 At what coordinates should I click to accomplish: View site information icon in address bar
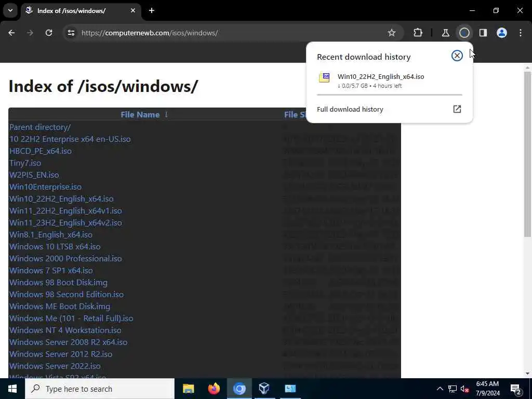click(x=71, y=33)
